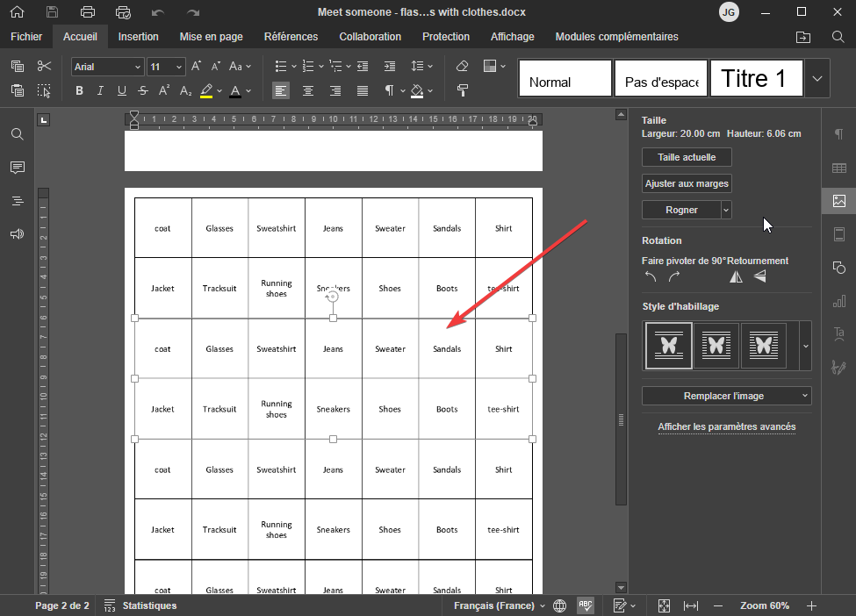856x616 pixels.
Task: Toggle spell checking in status bar
Action: pyautogui.click(x=586, y=605)
